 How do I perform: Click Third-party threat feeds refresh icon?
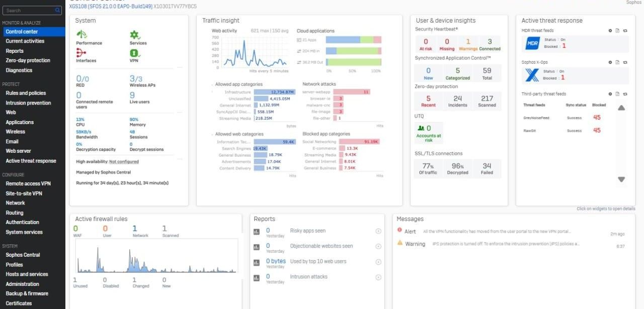pos(625,94)
